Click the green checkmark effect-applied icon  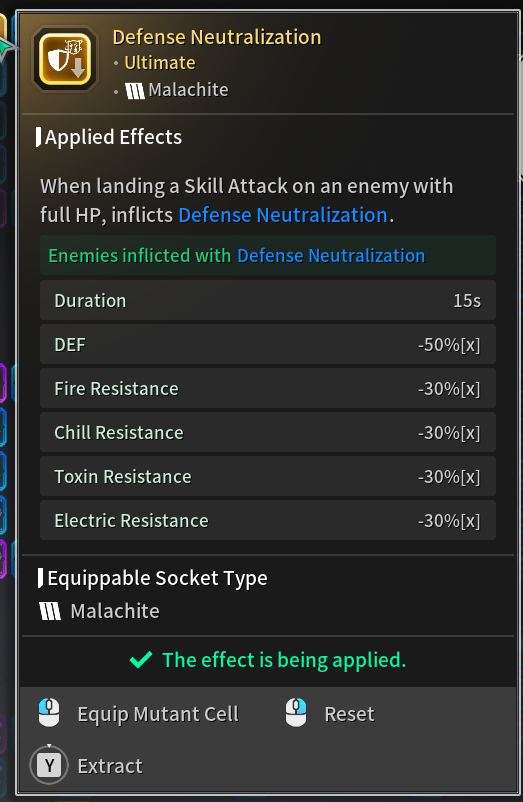141,660
